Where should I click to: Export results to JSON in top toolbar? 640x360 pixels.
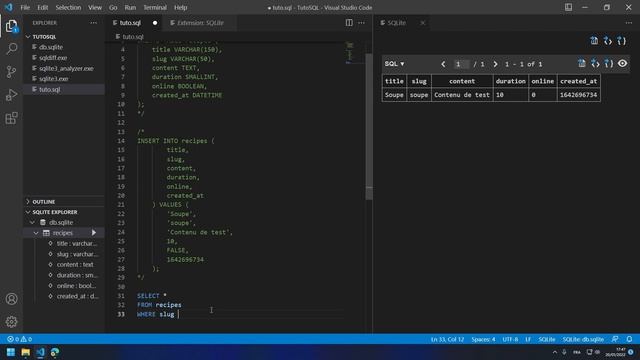pos(622,40)
